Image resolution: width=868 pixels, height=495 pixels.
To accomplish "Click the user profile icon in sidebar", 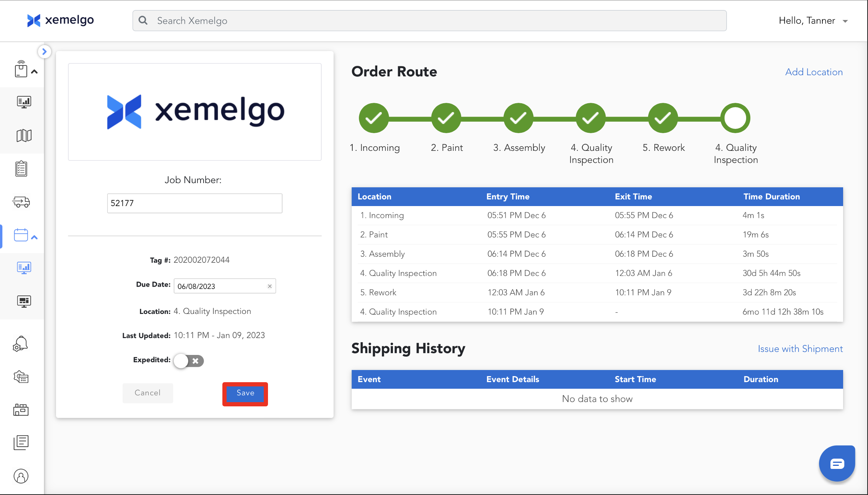I will pyautogui.click(x=21, y=476).
